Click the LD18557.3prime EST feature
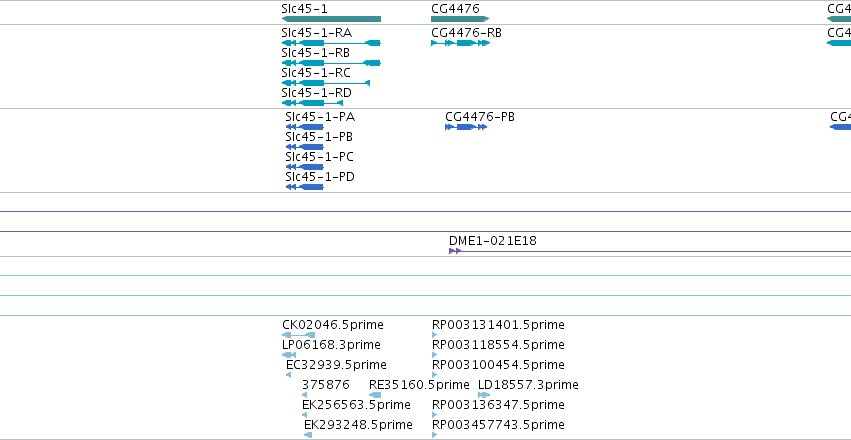Image resolution: width=851 pixels, height=440 pixels. pos(484,395)
